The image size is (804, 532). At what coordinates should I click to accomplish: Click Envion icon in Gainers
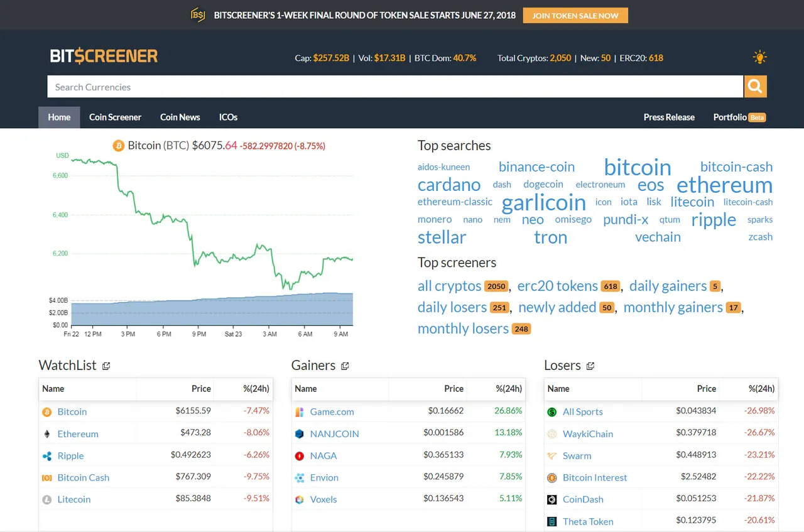[300, 478]
